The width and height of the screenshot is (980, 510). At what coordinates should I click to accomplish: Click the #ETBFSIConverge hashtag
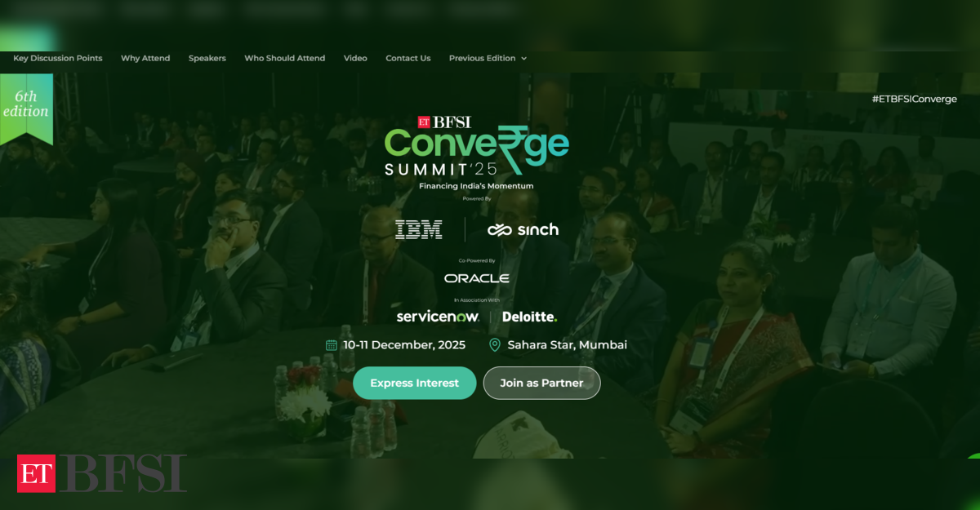coord(914,99)
